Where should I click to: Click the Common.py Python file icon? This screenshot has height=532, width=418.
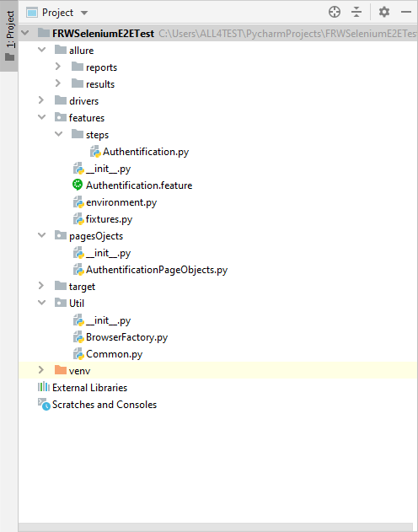pyautogui.click(x=78, y=353)
